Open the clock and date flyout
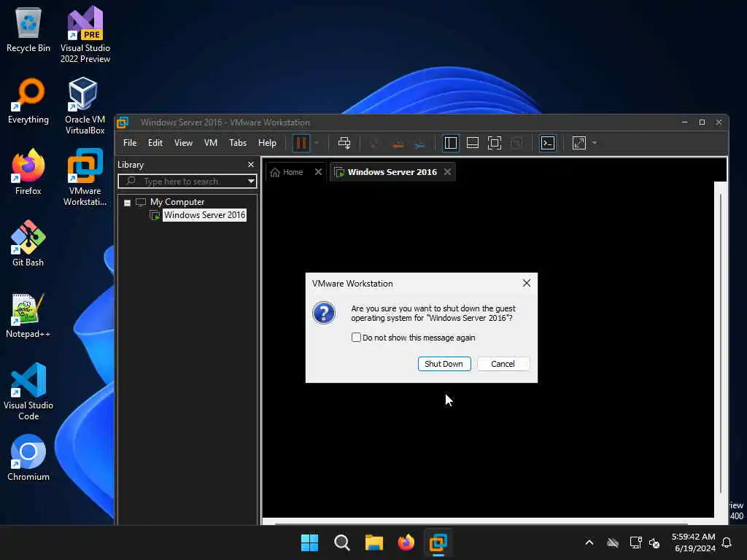 [x=693, y=542]
